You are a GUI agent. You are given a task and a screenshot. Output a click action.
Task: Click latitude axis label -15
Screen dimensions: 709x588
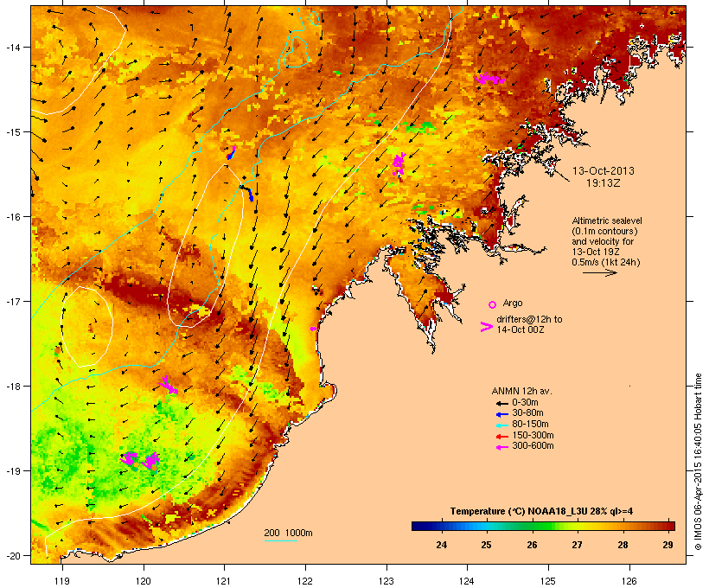click(12, 132)
